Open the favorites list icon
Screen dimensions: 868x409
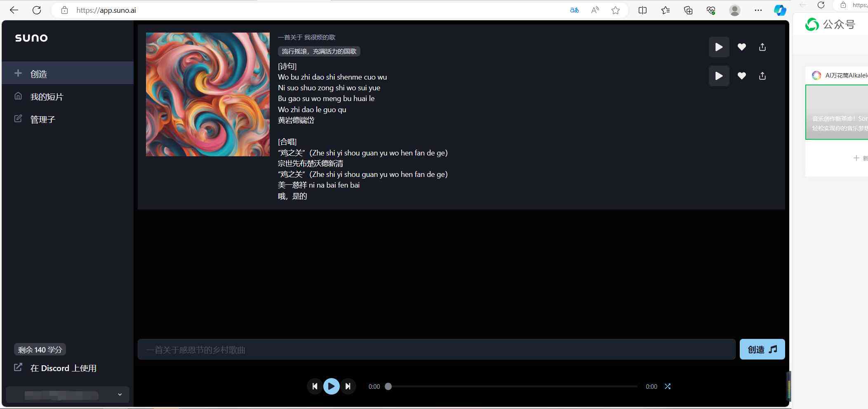tap(666, 10)
